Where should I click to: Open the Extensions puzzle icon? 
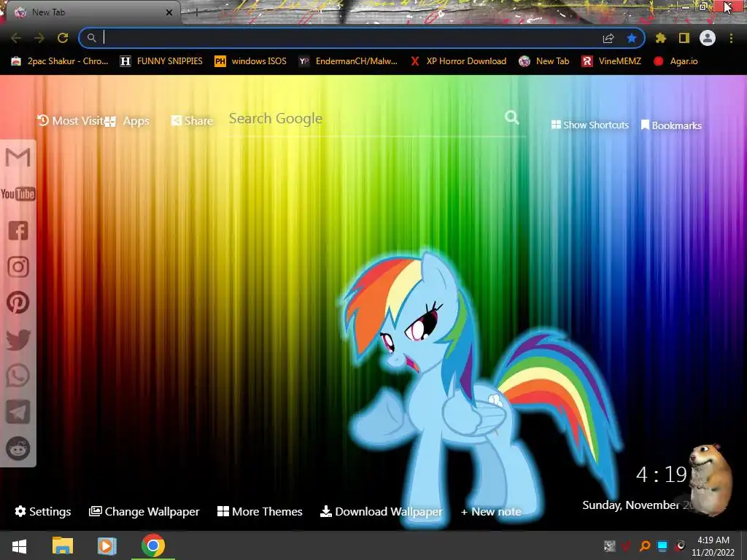(x=660, y=38)
